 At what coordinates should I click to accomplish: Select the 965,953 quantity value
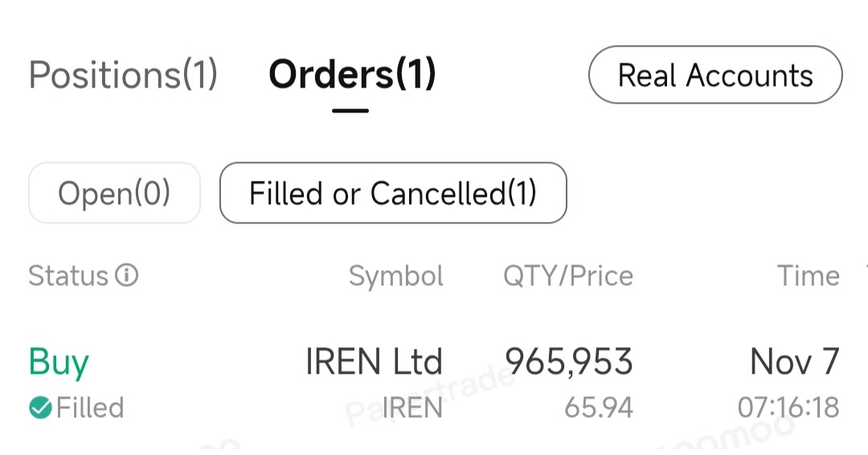[568, 362]
